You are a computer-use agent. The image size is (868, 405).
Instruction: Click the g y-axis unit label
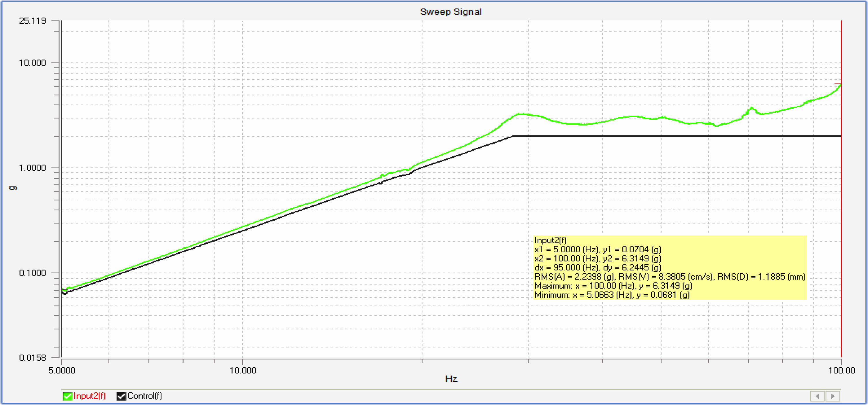(x=13, y=188)
